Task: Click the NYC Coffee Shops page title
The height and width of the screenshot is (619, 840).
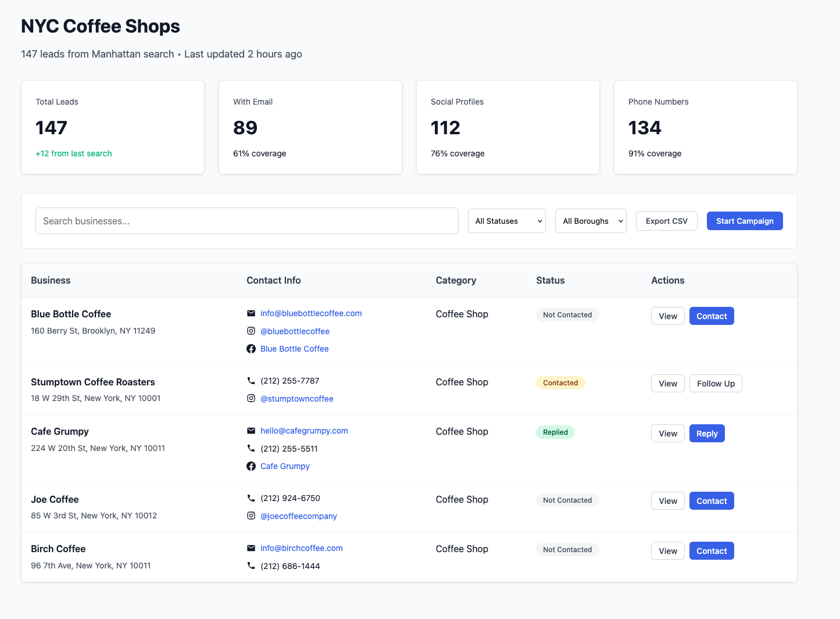Action: 101,26
